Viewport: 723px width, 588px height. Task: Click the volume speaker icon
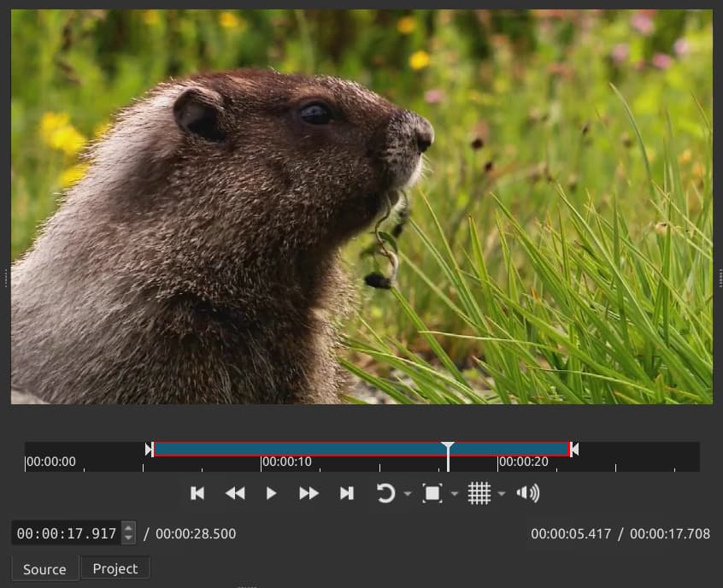coord(528,493)
